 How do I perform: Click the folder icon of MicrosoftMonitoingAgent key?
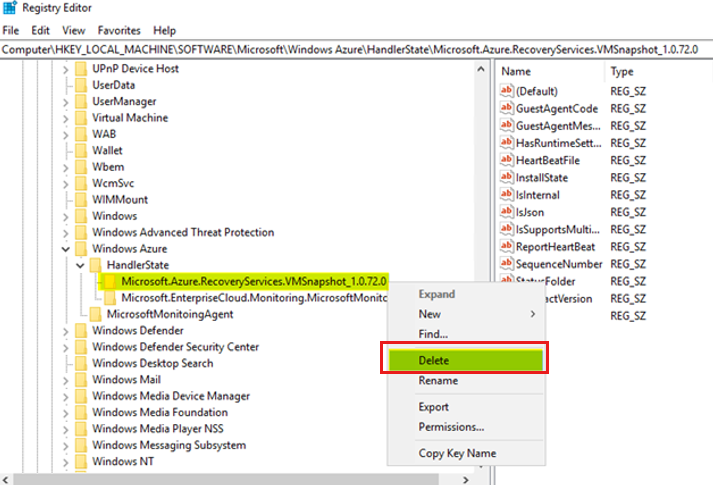click(x=95, y=314)
